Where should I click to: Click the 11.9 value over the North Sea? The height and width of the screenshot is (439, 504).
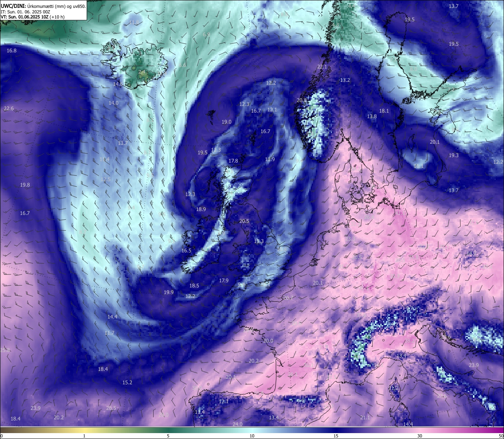270,159
